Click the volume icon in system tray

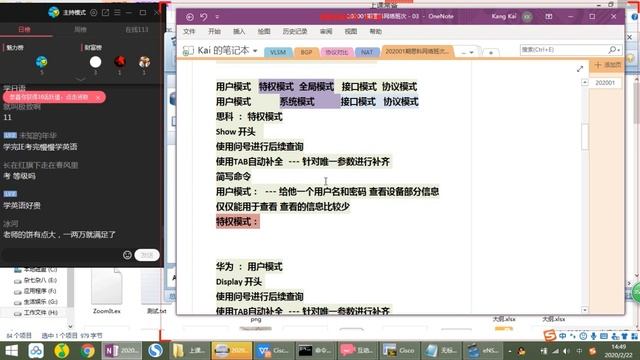coord(566,351)
